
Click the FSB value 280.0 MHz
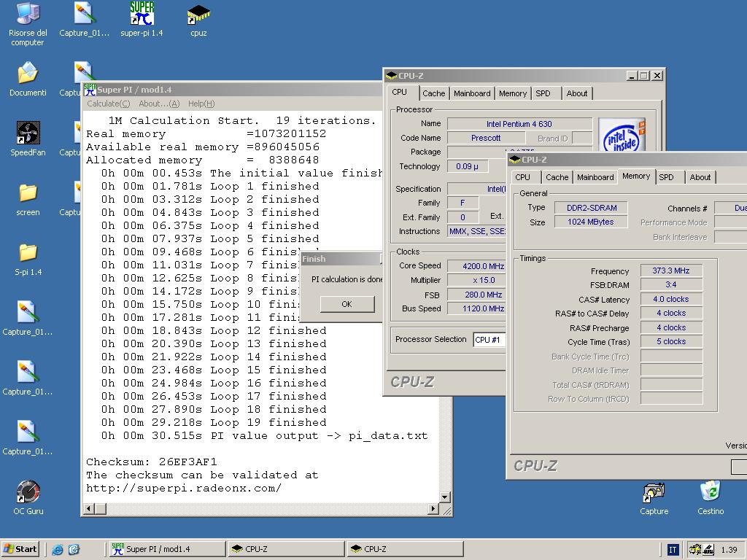(477, 295)
